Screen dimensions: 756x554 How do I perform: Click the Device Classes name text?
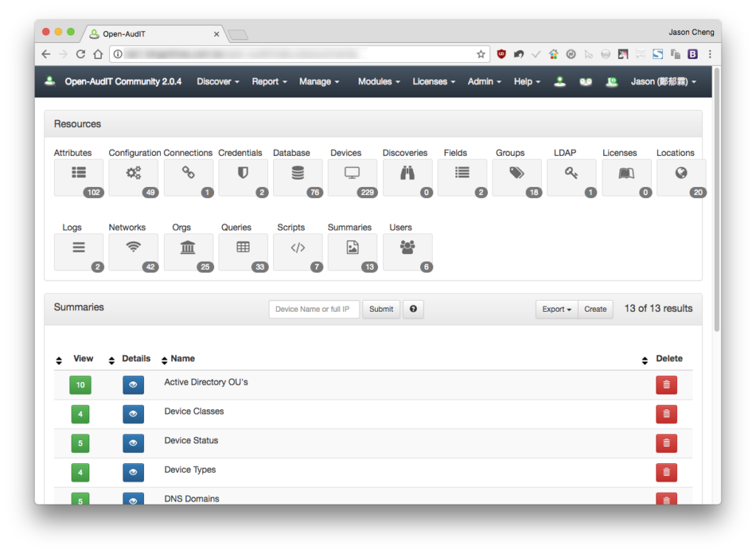194,411
